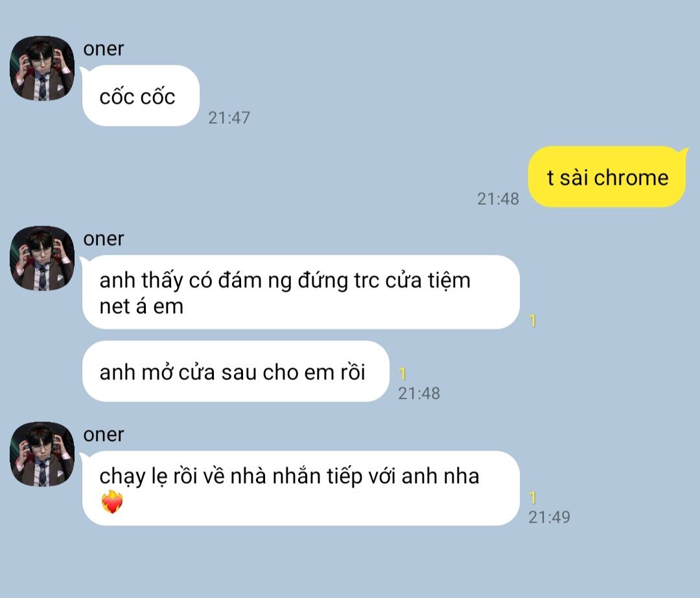
Task: Tap the 21:48 timestamp beside "t sài chrome"
Action: [x=498, y=198]
